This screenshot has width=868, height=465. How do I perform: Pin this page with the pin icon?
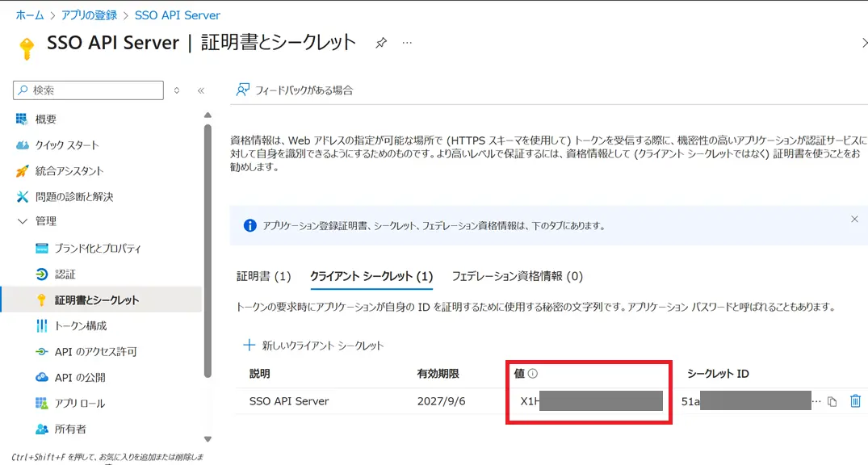click(x=381, y=43)
